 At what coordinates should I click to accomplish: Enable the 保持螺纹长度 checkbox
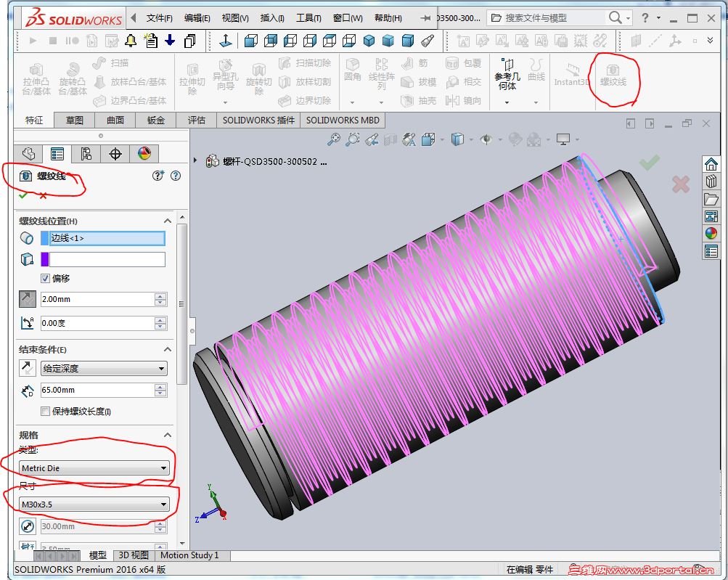(45, 411)
